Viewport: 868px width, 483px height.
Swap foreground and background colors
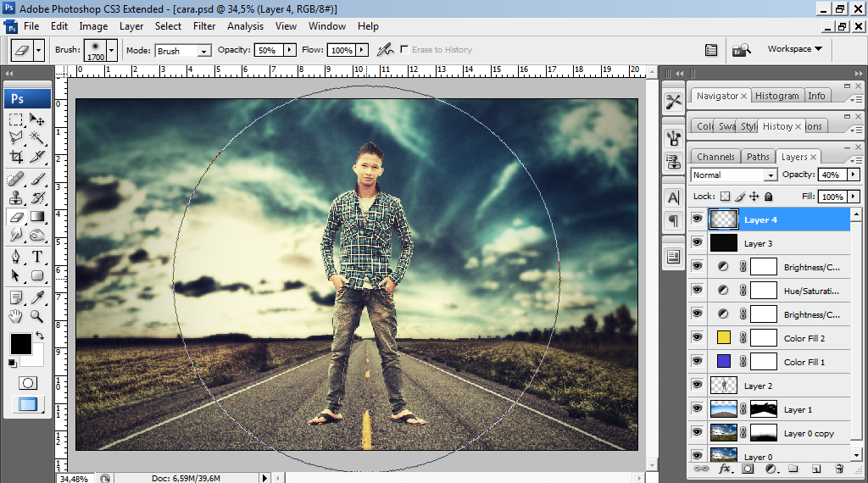39,336
